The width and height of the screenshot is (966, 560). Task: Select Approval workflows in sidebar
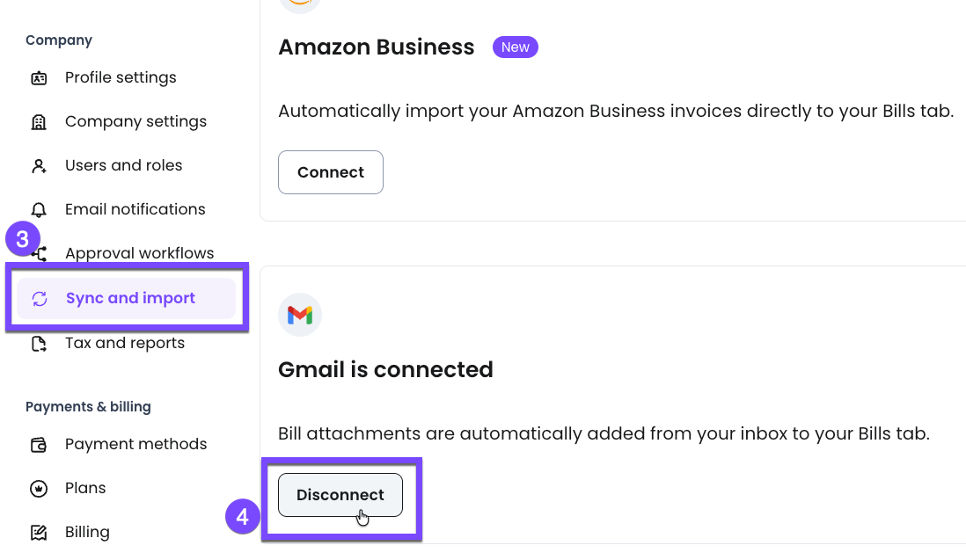click(139, 253)
